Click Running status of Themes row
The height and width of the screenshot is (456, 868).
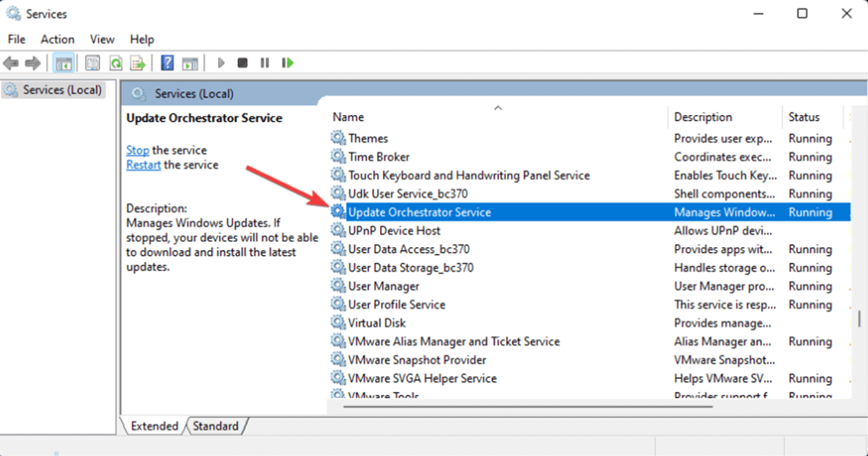pyautogui.click(x=810, y=138)
